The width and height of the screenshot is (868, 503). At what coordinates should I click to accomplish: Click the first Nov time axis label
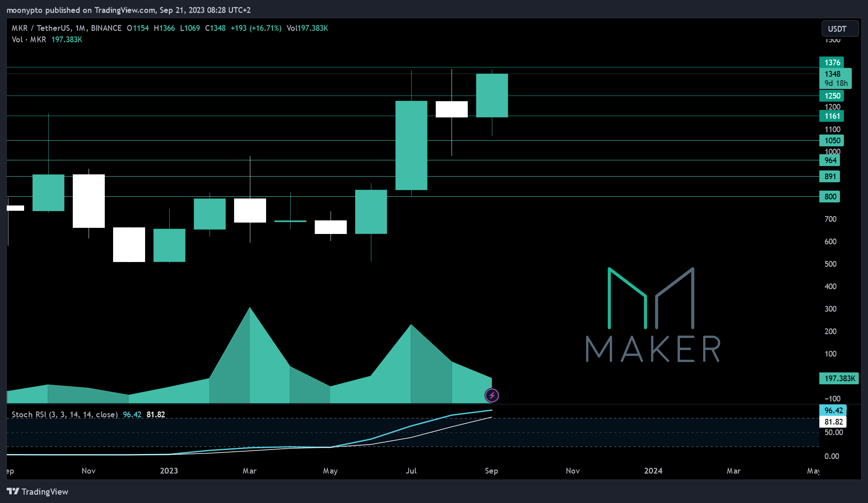coord(89,471)
